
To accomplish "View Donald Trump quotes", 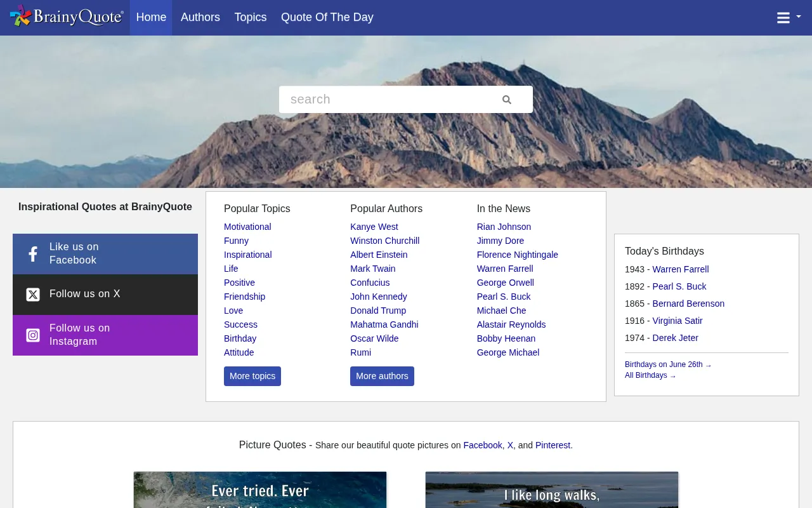I will pyautogui.click(x=378, y=311).
